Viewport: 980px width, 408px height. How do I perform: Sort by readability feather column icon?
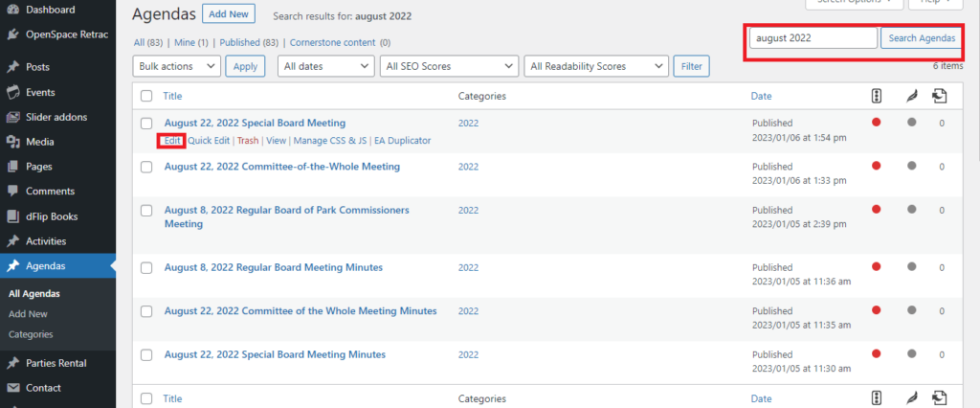[912, 96]
